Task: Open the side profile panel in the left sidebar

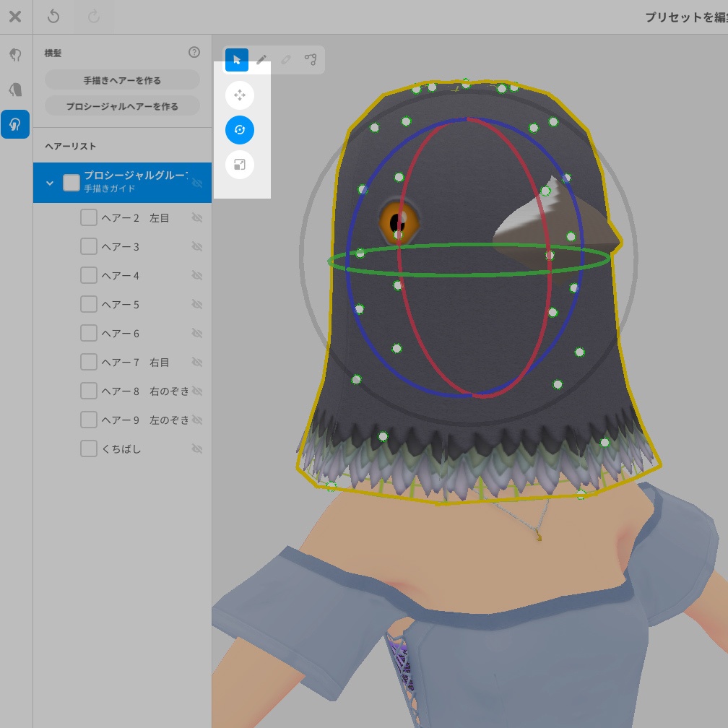Action: (x=15, y=90)
